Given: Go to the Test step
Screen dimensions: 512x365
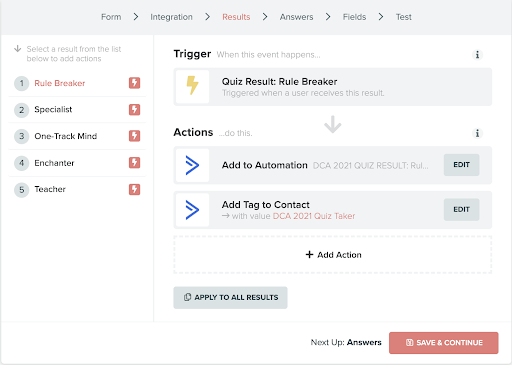Looking at the screenshot, I should click(x=404, y=17).
